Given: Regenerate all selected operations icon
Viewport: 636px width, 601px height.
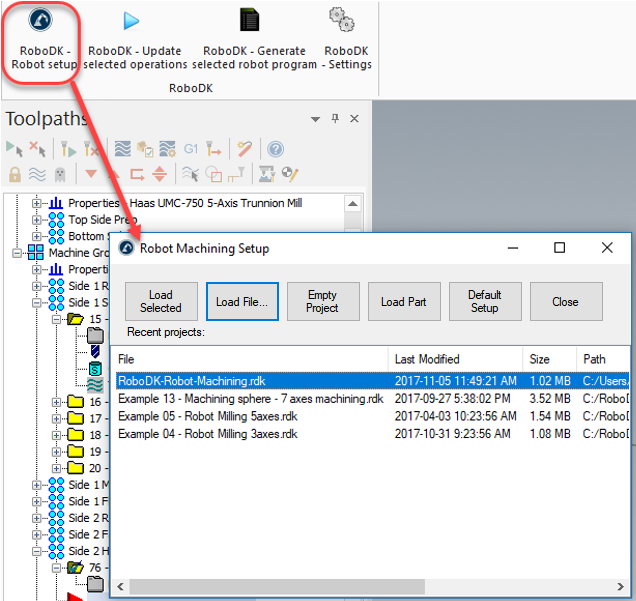Looking at the screenshot, I should [68, 149].
